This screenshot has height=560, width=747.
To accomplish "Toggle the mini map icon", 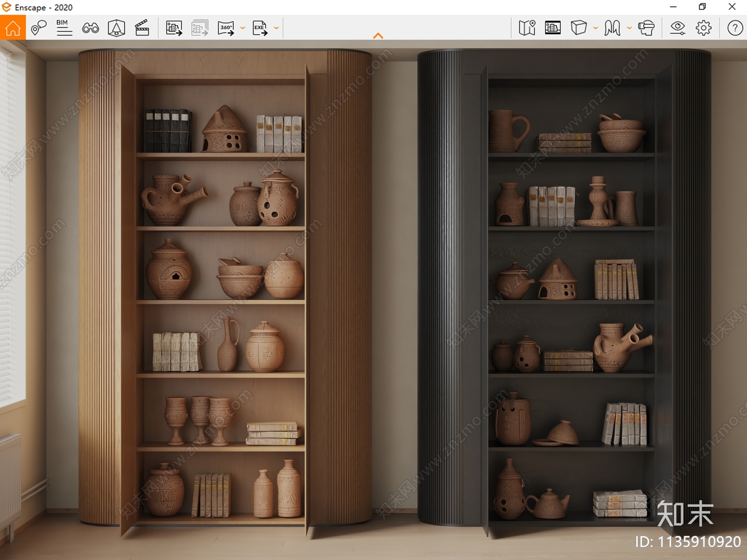I will (x=527, y=28).
